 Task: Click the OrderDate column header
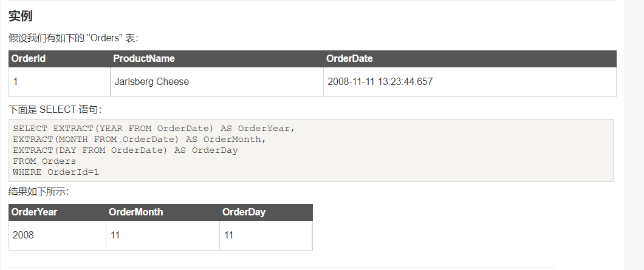click(x=349, y=59)
